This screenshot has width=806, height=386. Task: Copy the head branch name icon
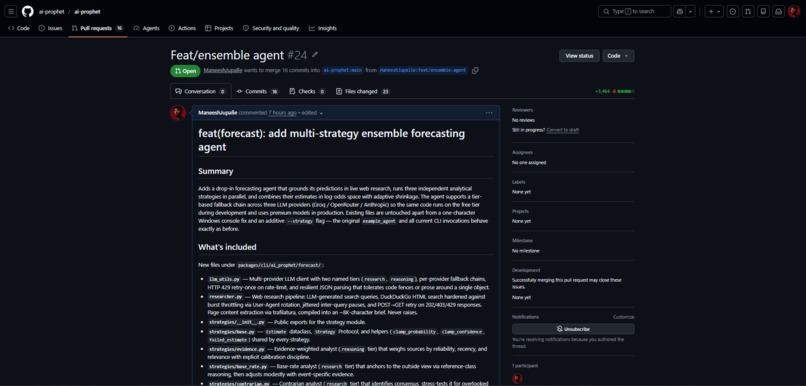point(475,71)
